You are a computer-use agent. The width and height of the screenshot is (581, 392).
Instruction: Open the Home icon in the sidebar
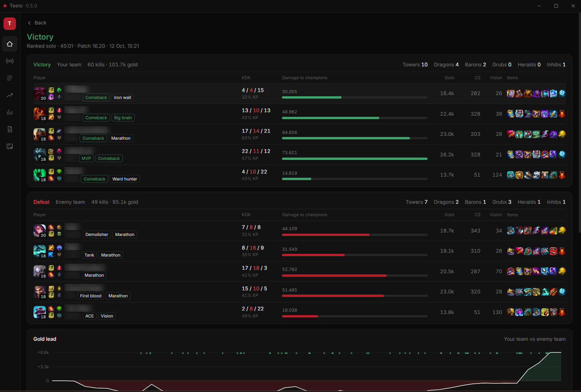click(x=10, y=44)
